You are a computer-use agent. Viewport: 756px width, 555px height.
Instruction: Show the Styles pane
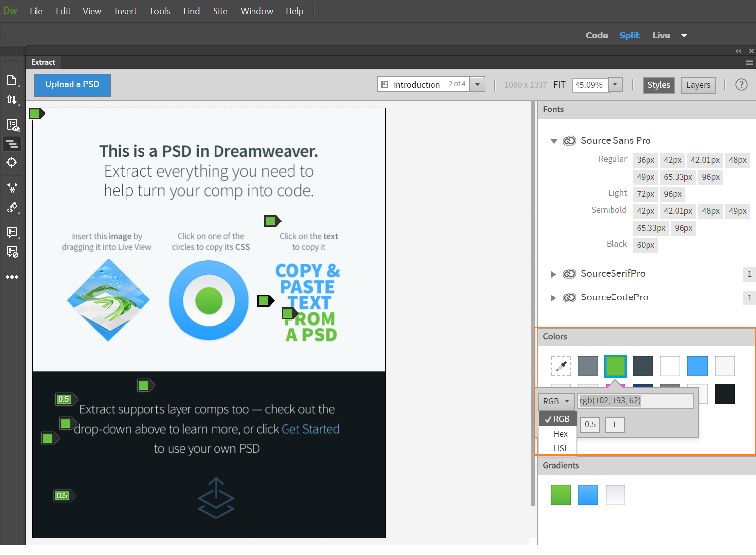pos(659,85)
